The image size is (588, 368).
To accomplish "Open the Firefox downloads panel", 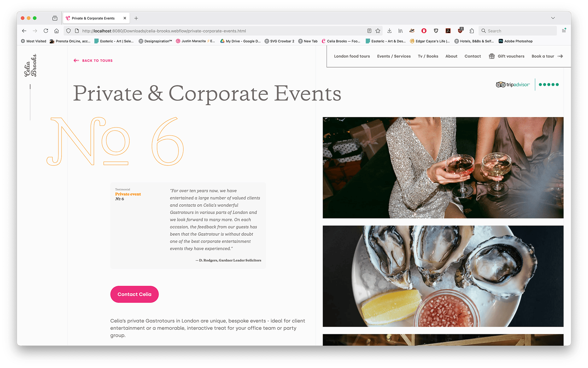I will 389,31.
